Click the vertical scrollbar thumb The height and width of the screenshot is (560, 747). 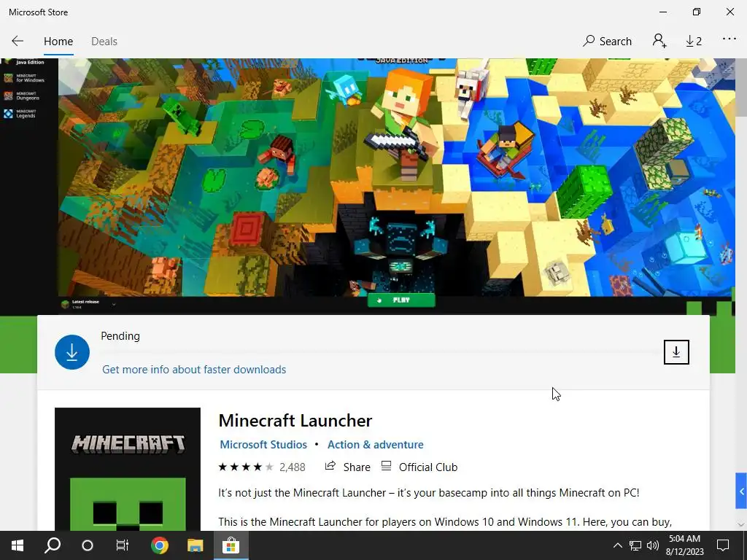(x=741, y=88)
